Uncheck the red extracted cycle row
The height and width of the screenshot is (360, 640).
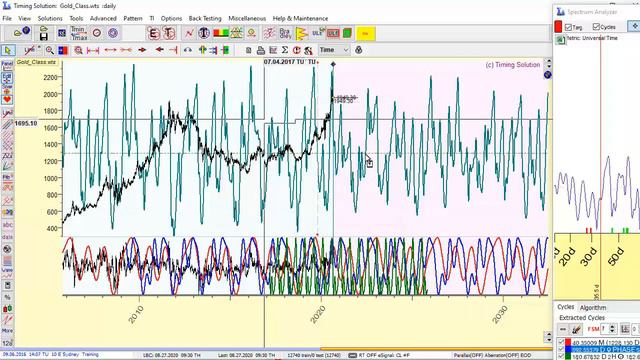click(561, 342)
